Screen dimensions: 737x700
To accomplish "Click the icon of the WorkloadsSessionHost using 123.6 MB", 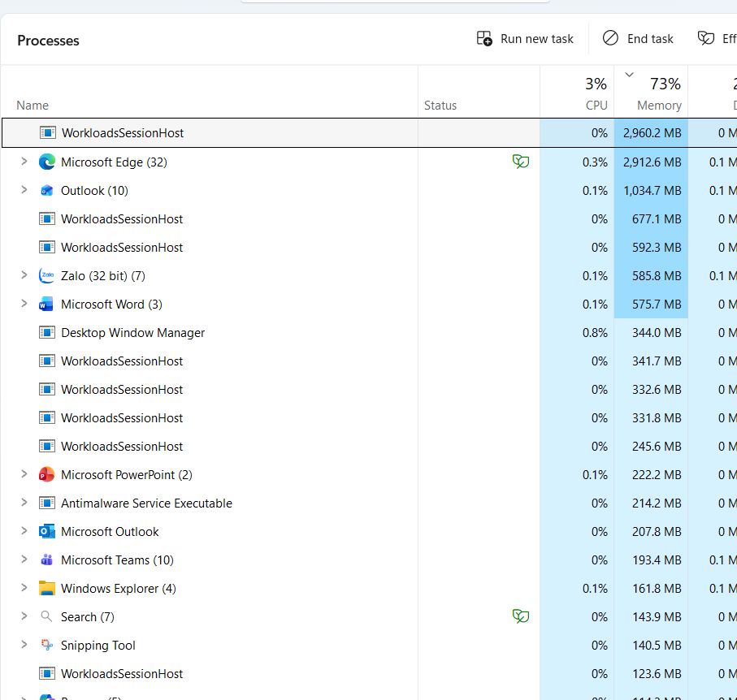I will coord(47,674).
